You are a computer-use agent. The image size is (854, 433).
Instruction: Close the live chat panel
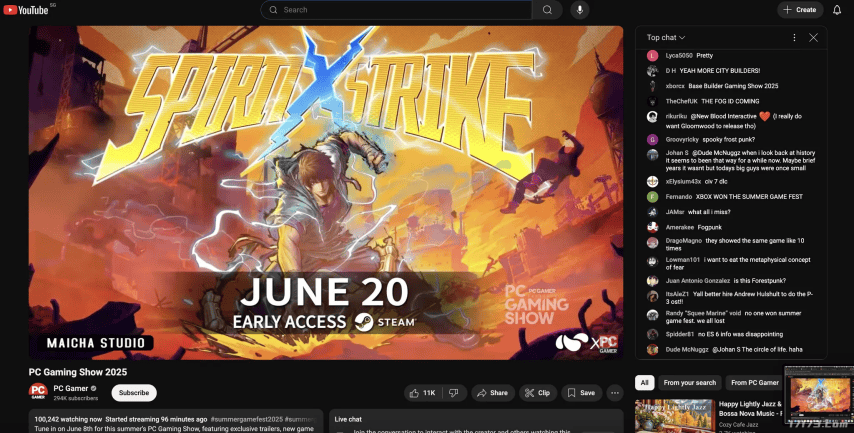click(813, 38)
